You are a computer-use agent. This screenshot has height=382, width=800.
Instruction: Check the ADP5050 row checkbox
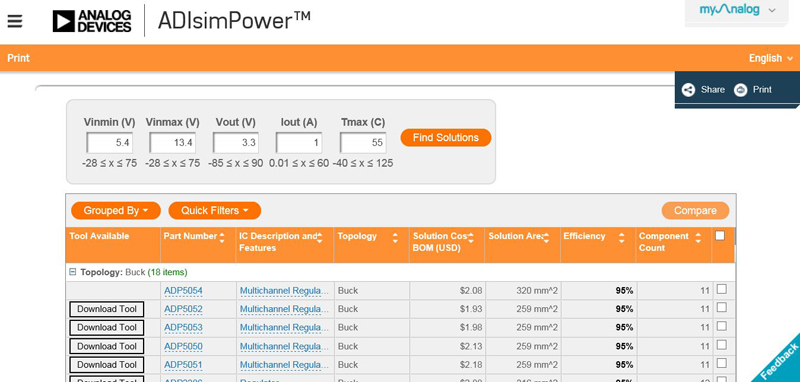(721, 345)
